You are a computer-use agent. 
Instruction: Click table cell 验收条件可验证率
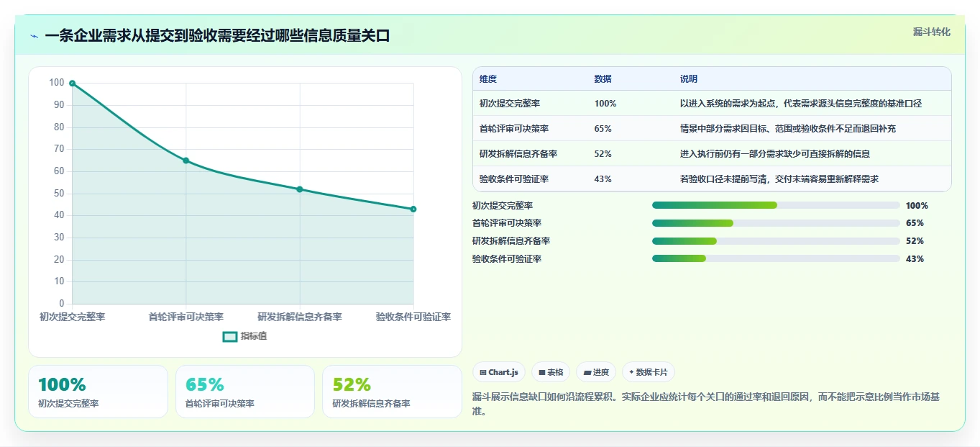click(x=514, y=179)
